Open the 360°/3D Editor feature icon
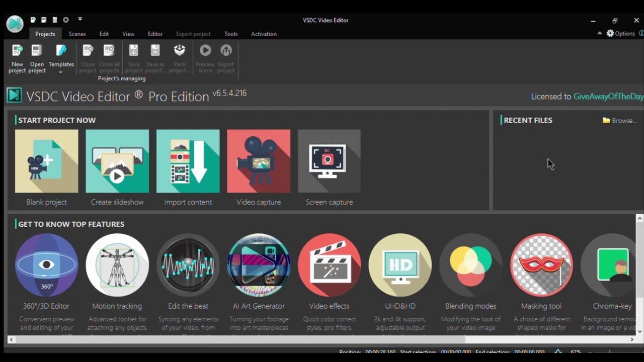The image size is (644, 362). 46,265
